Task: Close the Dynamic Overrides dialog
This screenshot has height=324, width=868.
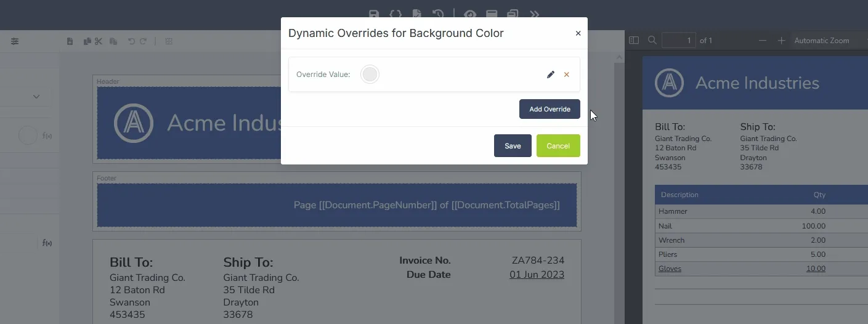Action: (578, 33)
